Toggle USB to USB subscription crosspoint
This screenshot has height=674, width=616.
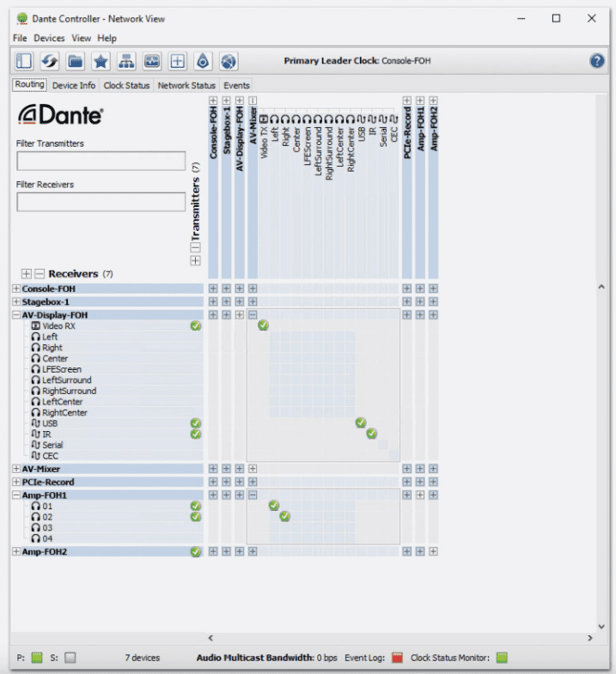[x=361, y=423]
